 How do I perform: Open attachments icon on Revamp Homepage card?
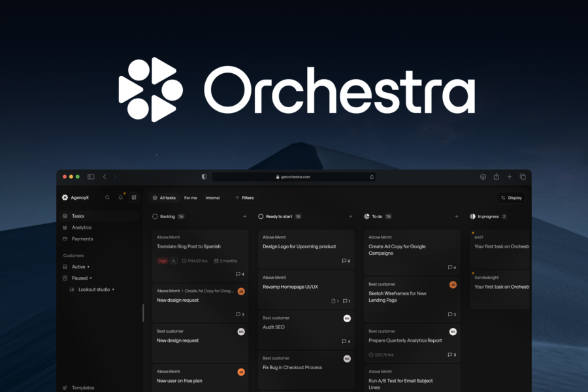point(335,301)
